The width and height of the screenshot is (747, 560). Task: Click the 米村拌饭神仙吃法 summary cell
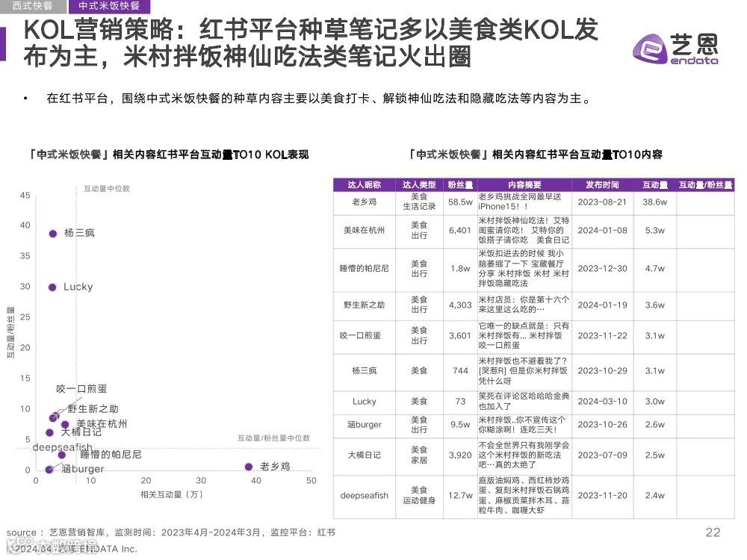[524, 231]
